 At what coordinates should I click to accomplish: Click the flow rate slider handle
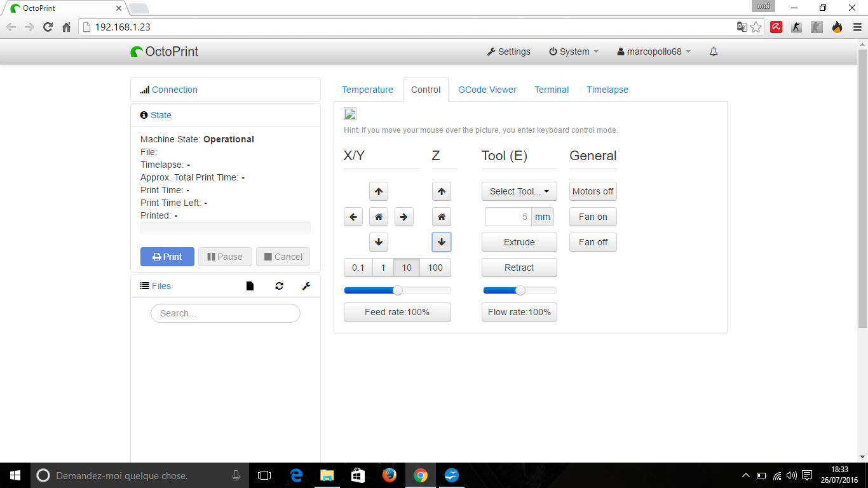point(520,290)
